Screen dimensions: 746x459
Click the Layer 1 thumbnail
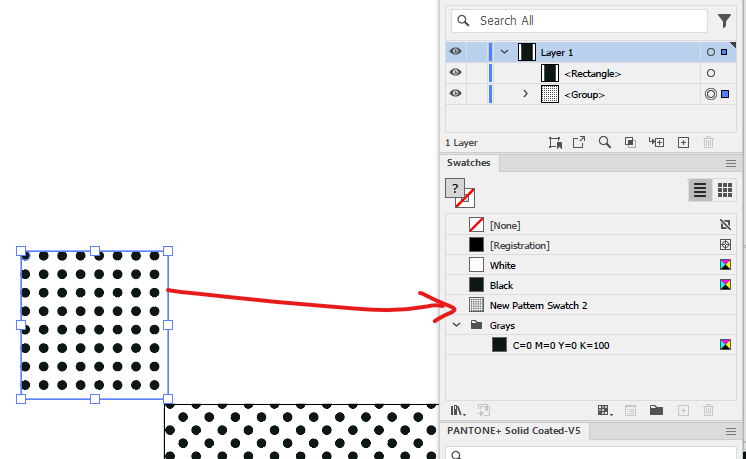pyautogui.click(x=527, y=52)
